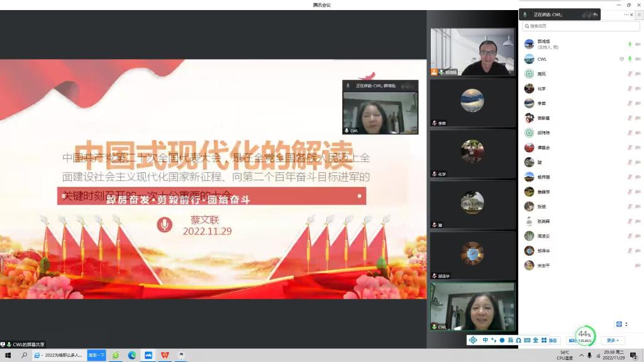644x362 pixels.
Task: Open WPS Office from the taskbar
Action: click(165, 355)
